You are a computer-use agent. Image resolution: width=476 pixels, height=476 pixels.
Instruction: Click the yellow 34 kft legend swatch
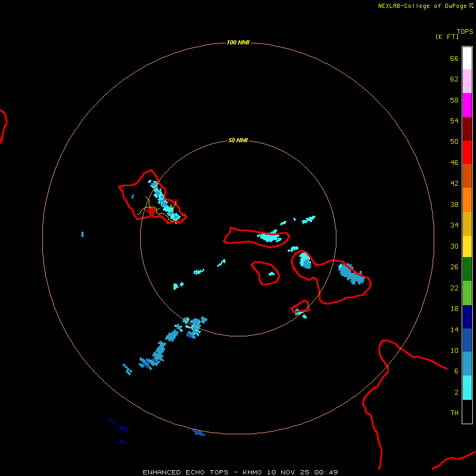point(467,246)
